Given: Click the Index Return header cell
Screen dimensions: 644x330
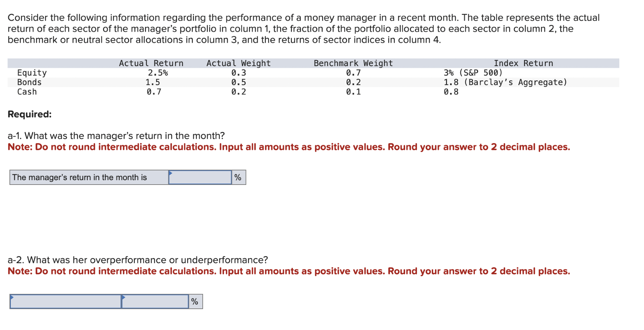Looking at the screenshot, I should coord(524,63).
